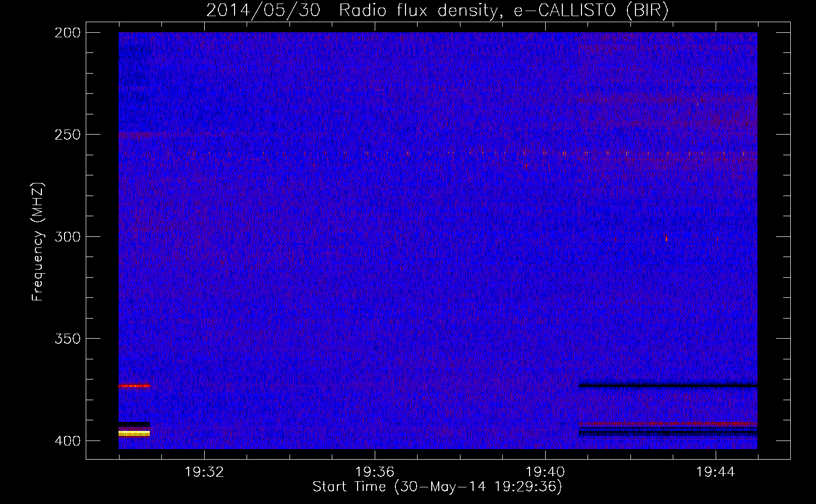Viewport: 816px width, 504px height.
Task: Click the 19:36 time tick label
Action: (375, 472)
